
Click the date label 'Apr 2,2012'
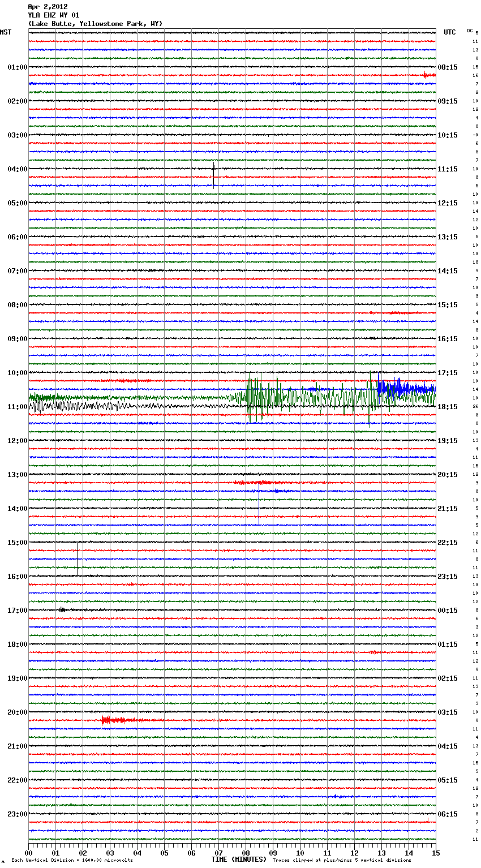tap(48, 7)
